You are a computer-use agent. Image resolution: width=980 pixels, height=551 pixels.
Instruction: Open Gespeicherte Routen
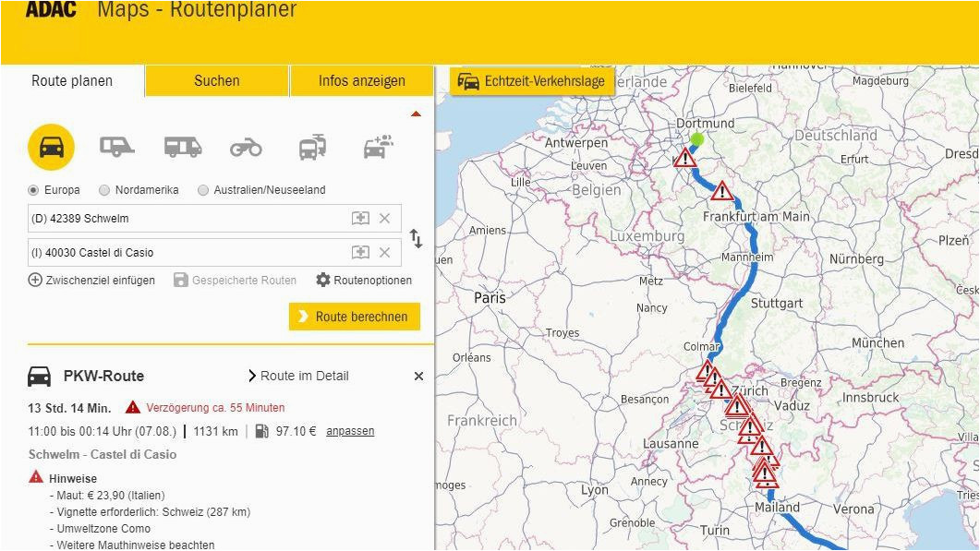[x=235, y=280]
